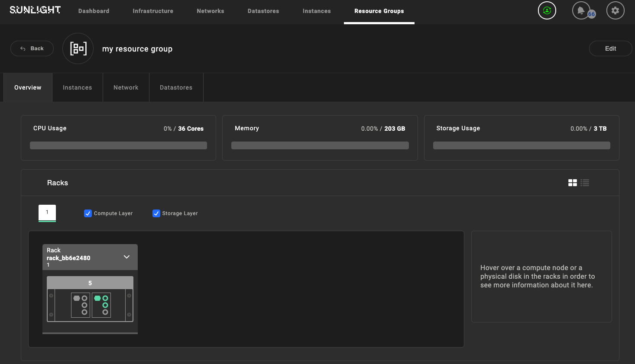The image size is (635, 364).
Task: Open the top Instances menu
Action: tap(317, 11)
